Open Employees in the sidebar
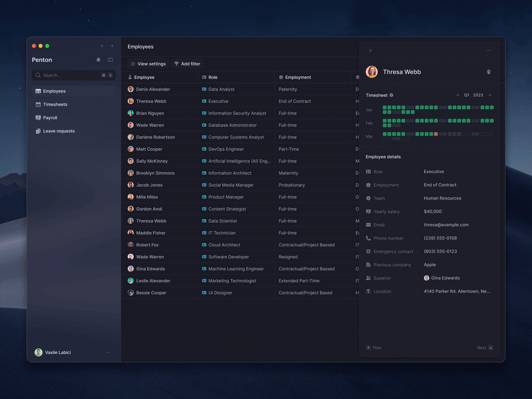The image size is (532, 399). pos(74,91)
